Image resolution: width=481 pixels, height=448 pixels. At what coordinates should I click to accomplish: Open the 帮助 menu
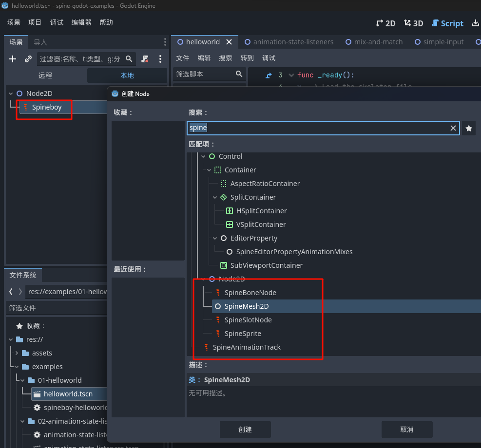(x=106, y=22)
